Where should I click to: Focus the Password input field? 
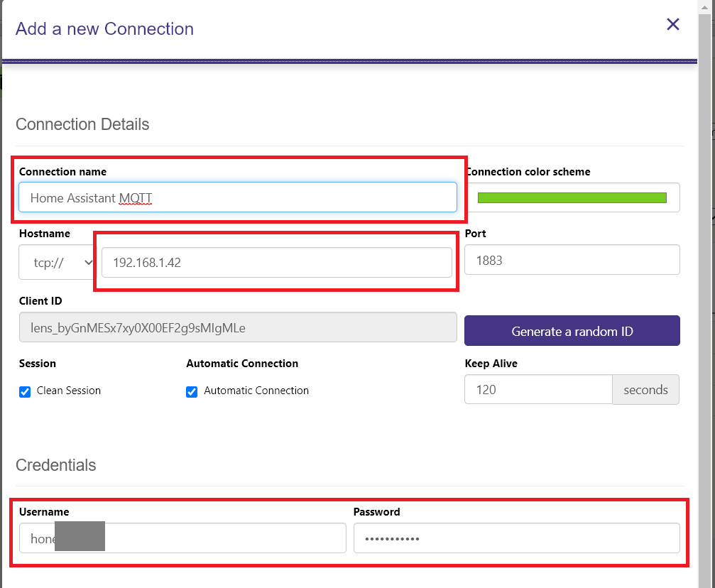tap(516, 538)
